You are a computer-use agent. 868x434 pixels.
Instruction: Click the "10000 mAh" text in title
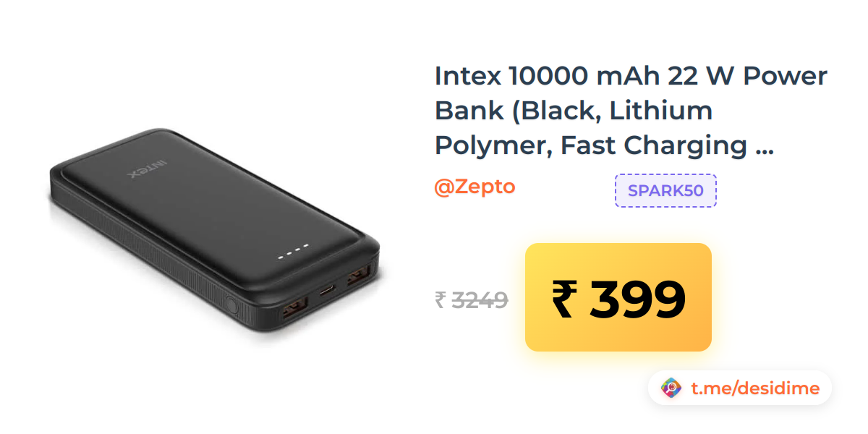pos(584,75)
